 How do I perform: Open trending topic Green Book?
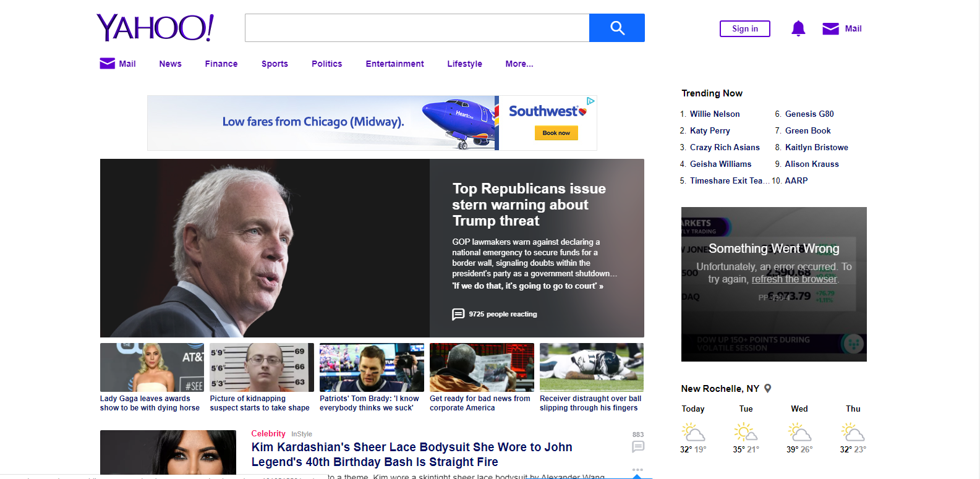pos(807,130)
